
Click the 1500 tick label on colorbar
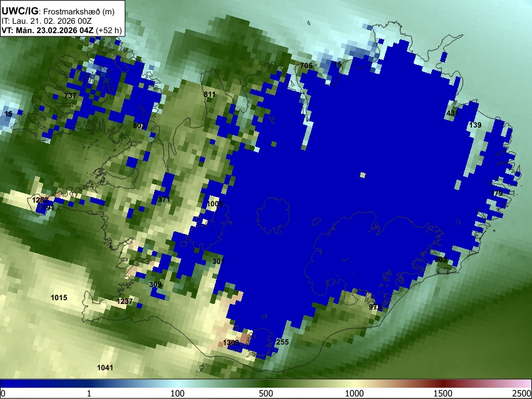[x=443, y=393]
